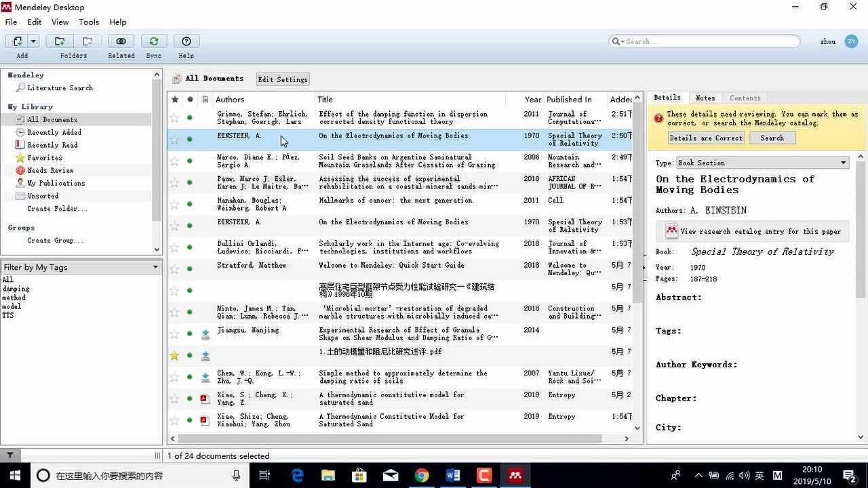Open the Add button dropdown arrow
Viewport: 868px width, 488px height.
click(33, 41)
